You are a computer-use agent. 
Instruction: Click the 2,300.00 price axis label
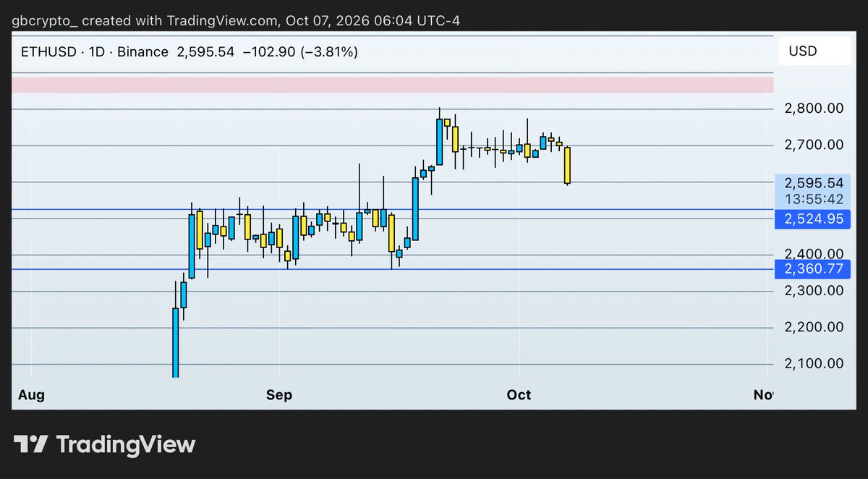click(814, 291)
